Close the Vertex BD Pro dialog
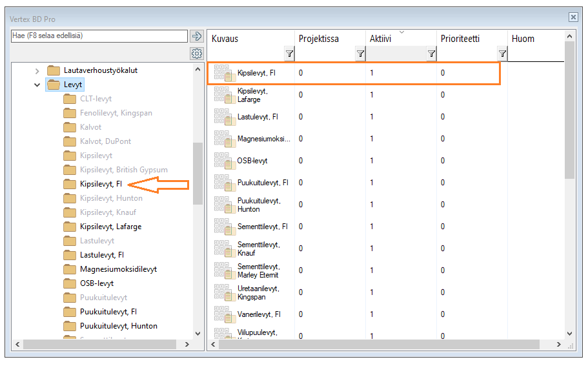Image resolution: width=588 pixels, height=366 pixels. [573, 17]
